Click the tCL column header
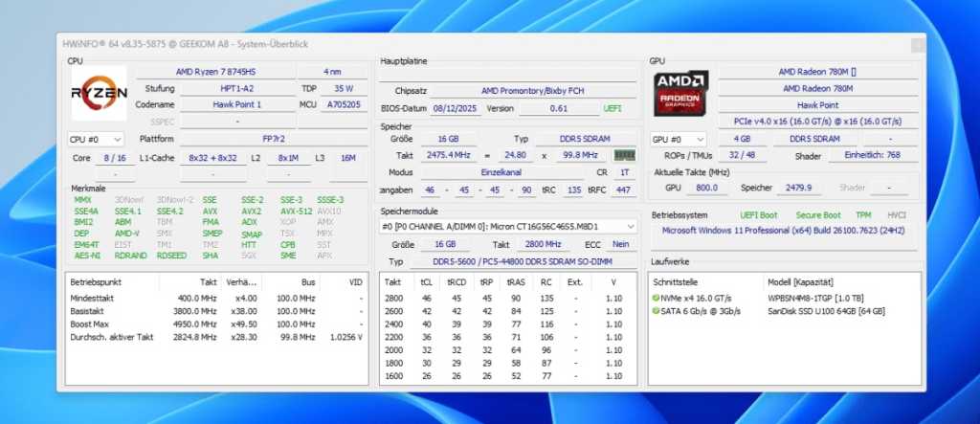 (x=426, y=282)
